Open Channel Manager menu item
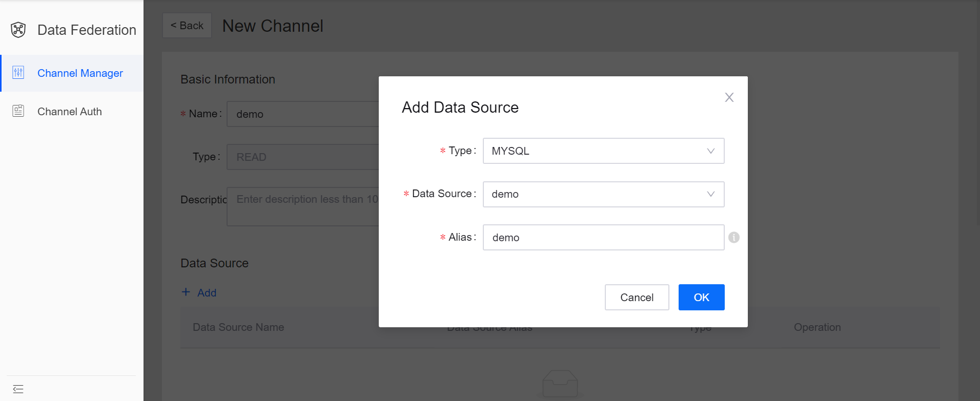The height and width of the screenshot is (401, 980). [72, 73]
